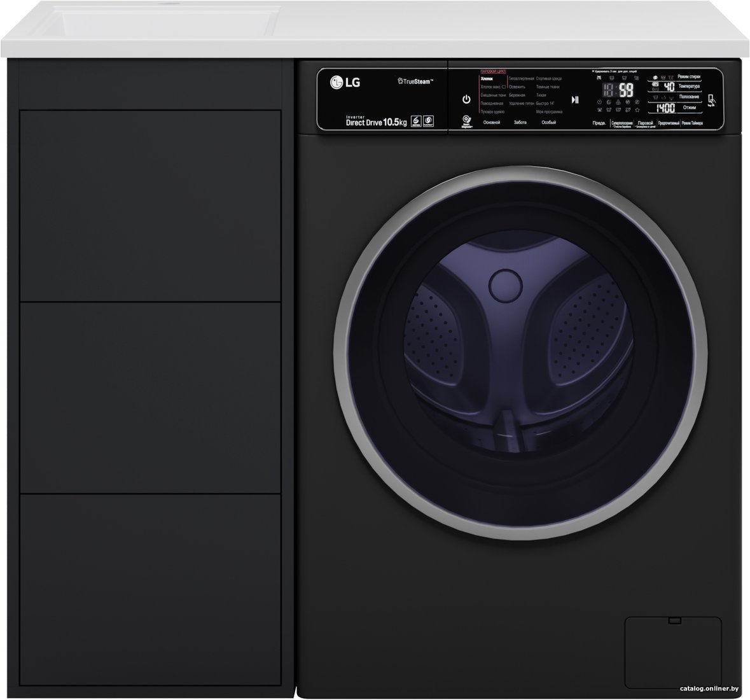Open the drain filter cover panel
Image resolution: width=750 pixels, height=700 pixels.
point(673,646)
